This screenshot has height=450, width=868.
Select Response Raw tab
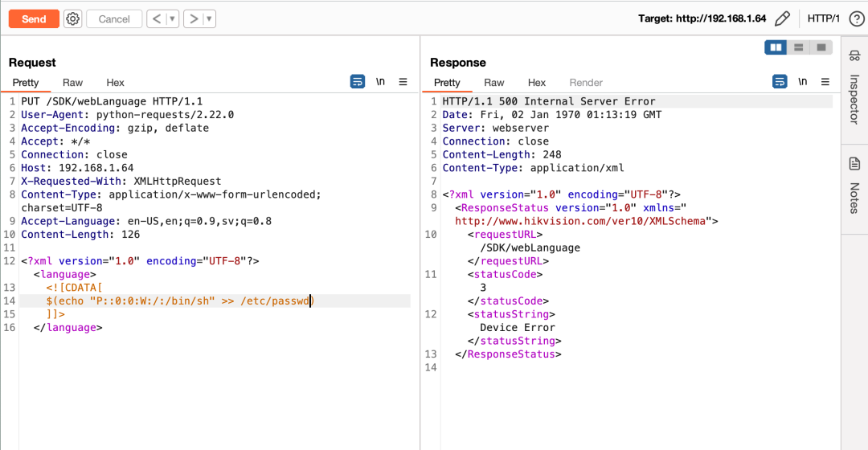click(x=493, y=83)
